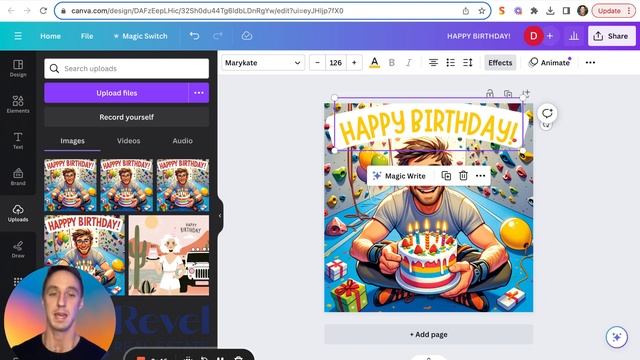
Task: Click browser Update button
Action: point(613,11)
